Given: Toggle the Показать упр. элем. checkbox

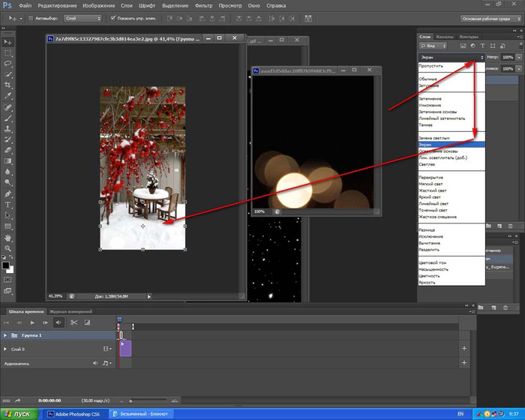Looking at the screenshot, I should pos(112,18).
